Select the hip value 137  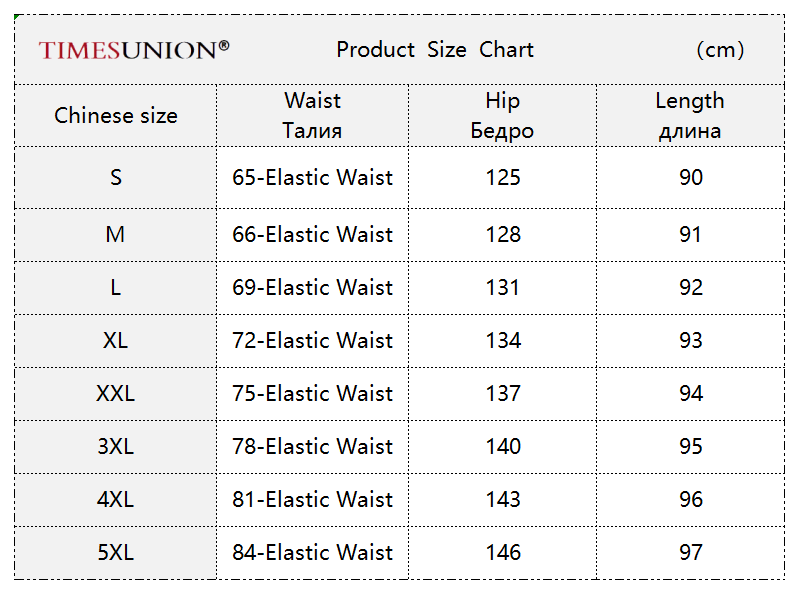coord(503,394)
